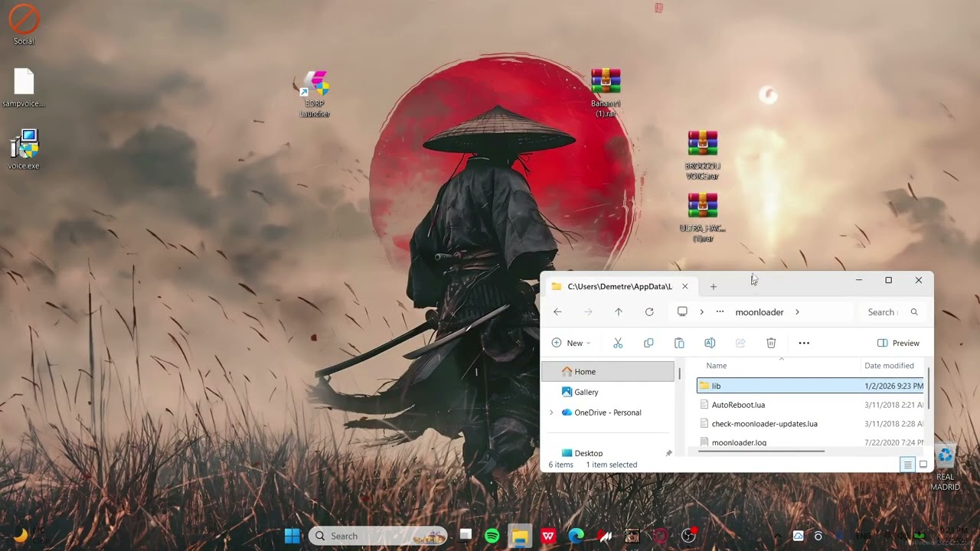Sort by the Date modified column header
Image resolution: width=980 pixels, height=551 pixels.
(889, 366)
